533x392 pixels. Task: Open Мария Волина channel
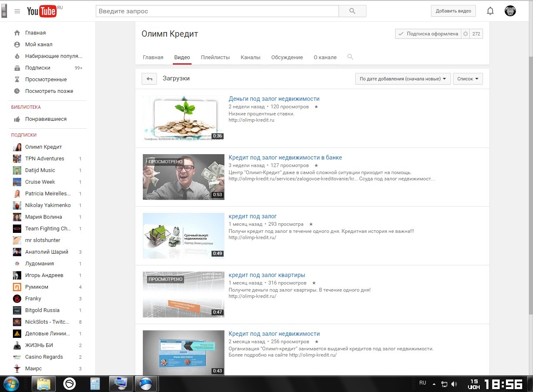(x=43, y=217)
